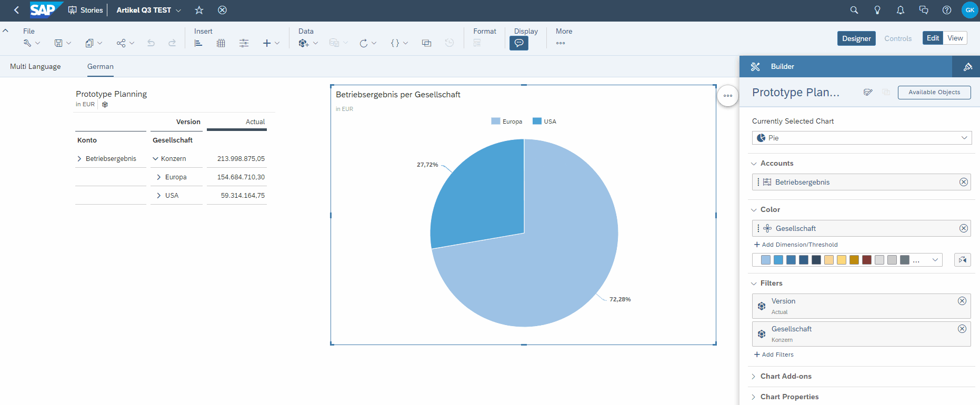980x405 pixels.
Task: Click Add Filters link
Action: coord(774,355)
